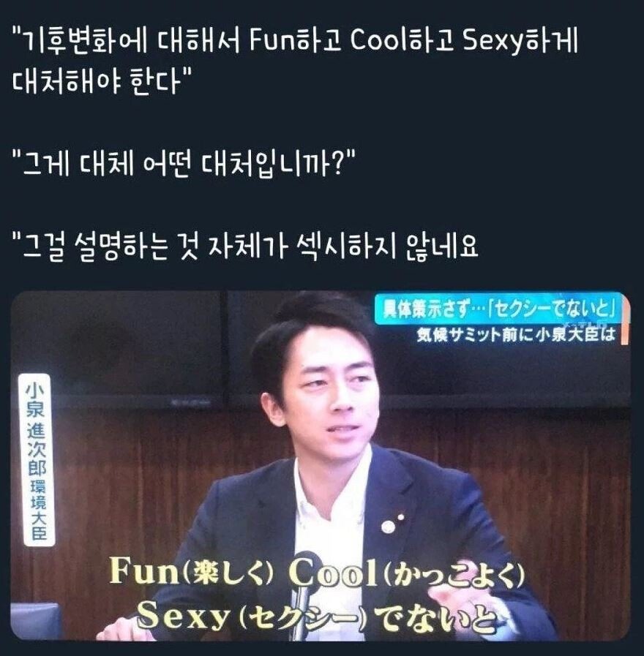Click the caption line 気候サミット前に小泉大臣は
This screenshot has width=644, height=656.
(x=515, y=335)
